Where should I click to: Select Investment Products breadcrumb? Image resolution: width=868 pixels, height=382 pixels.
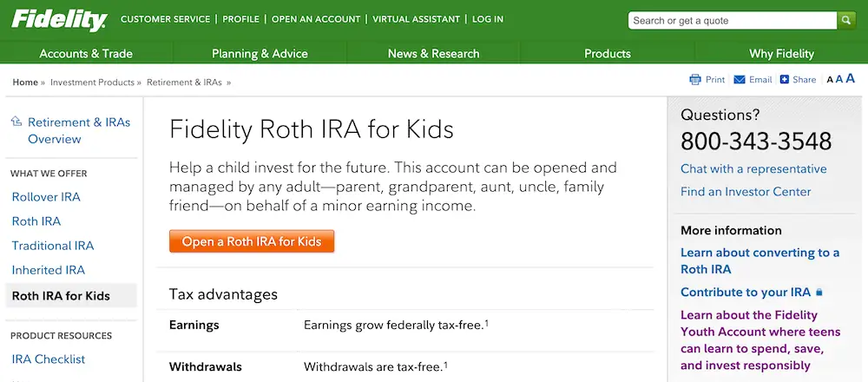point(92,82)
